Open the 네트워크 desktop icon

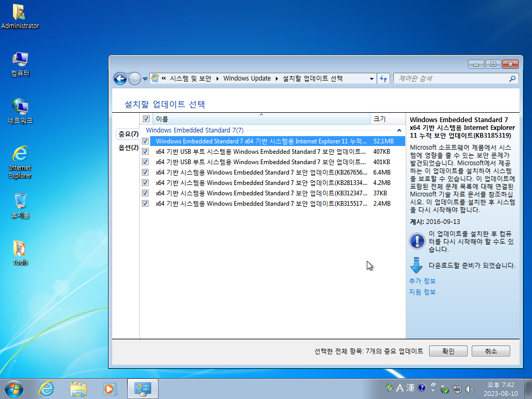click(x=20, y=111)
